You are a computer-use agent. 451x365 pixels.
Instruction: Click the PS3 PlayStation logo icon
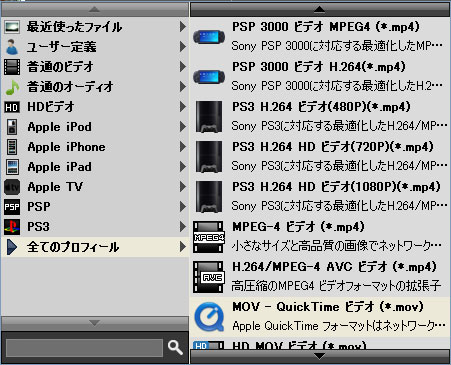pos(12,227)
